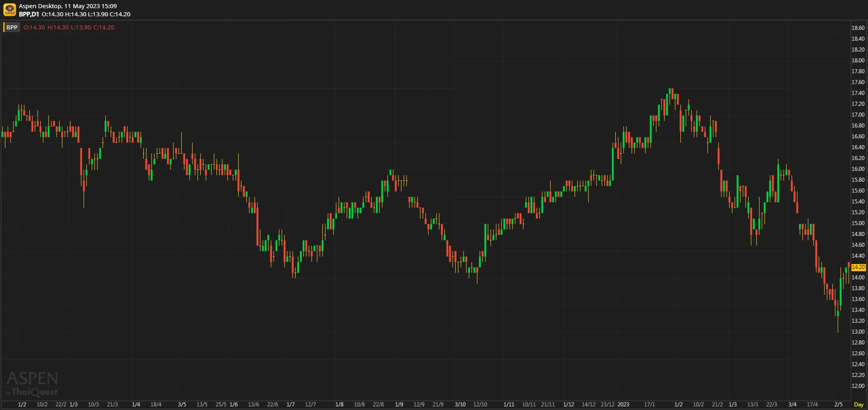Toggle the red OHLC legend row visibility
This screenshot has width=868, height=410.
[68, 27]
